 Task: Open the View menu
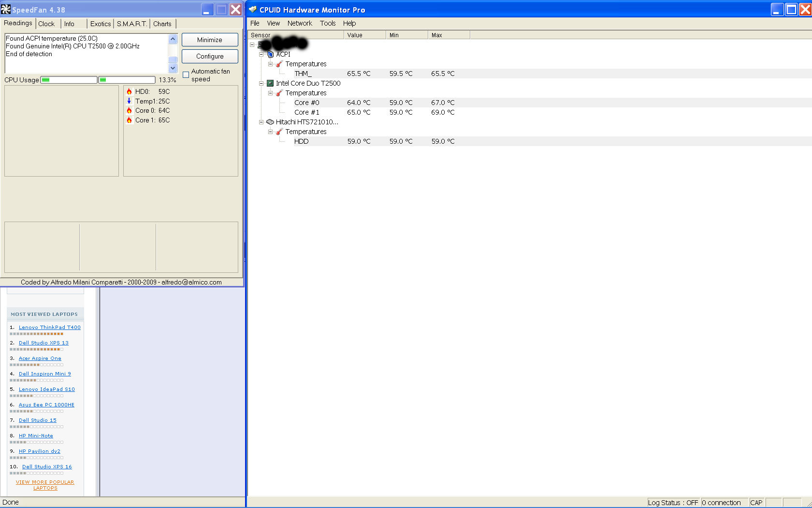tap(274, 23)
